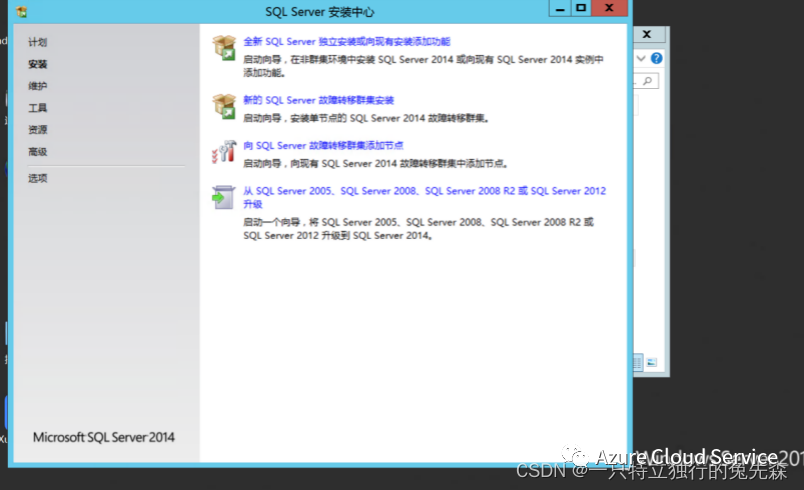Click link 向 SQL Server 故障转移群集添加节点
804x490 pixels.
[323, 146]
